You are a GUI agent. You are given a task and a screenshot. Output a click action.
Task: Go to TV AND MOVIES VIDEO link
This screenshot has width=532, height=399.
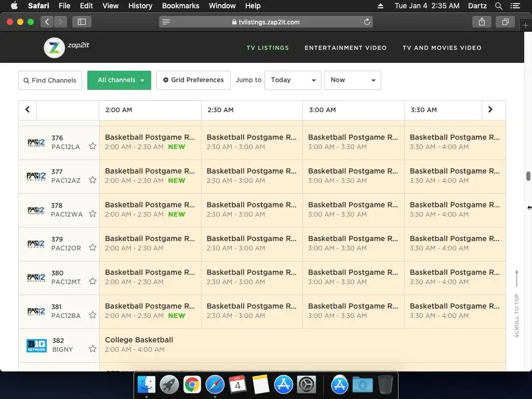(x=442, y=48)
